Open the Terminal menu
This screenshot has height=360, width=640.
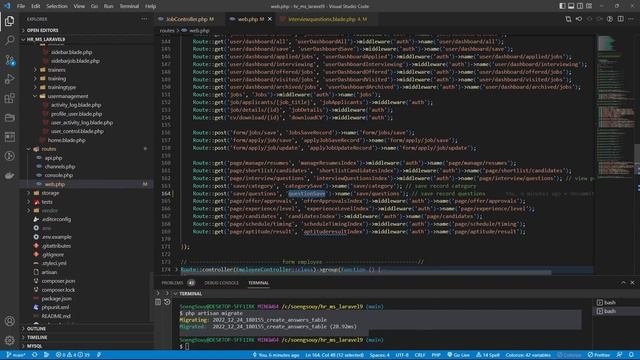click(129, 6)
